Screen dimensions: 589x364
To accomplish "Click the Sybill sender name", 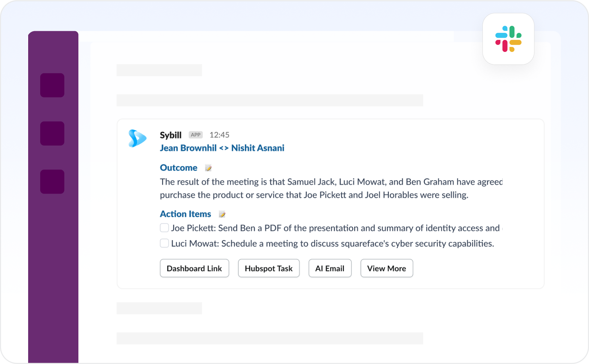I will coord(171,135).
